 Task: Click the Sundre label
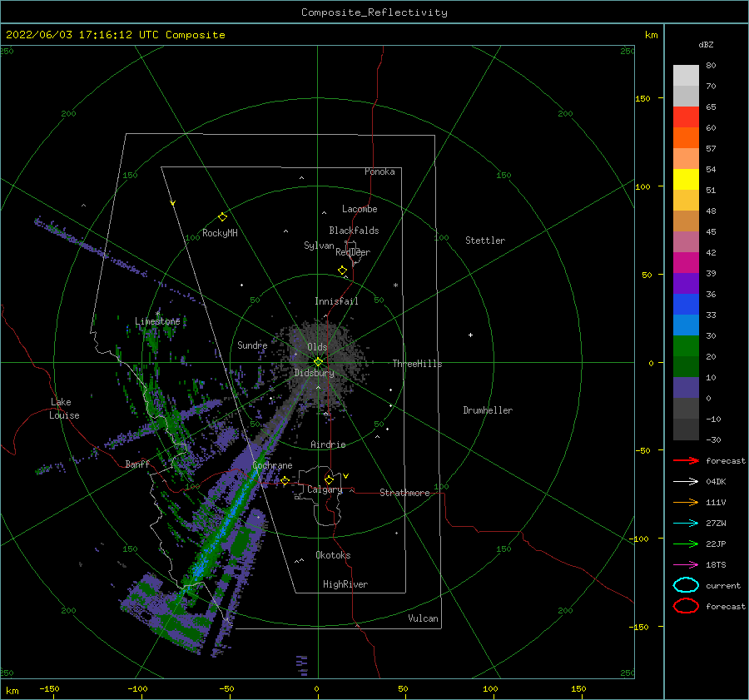[x=252, y=345]
